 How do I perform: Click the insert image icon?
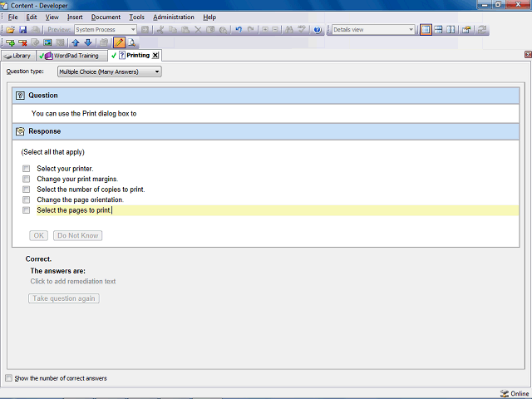click(x=47, y=42)
